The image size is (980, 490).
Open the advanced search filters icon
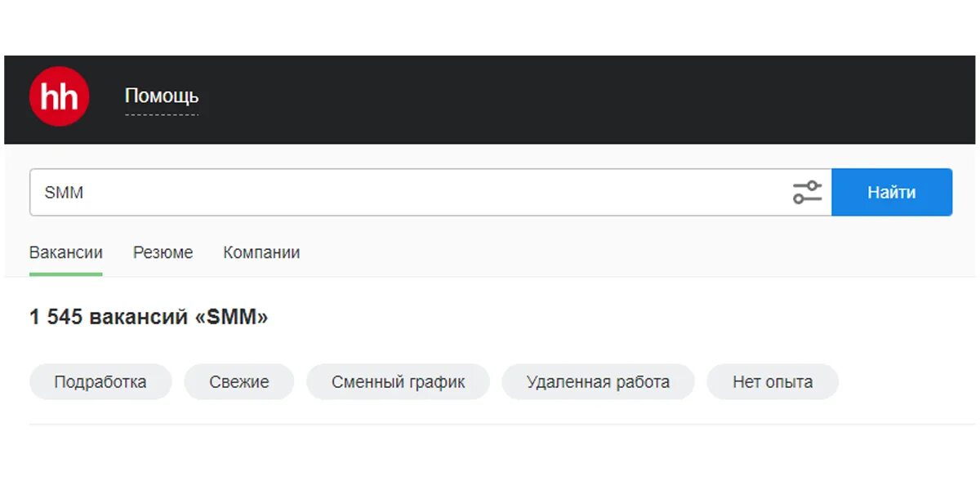(807, 193)
